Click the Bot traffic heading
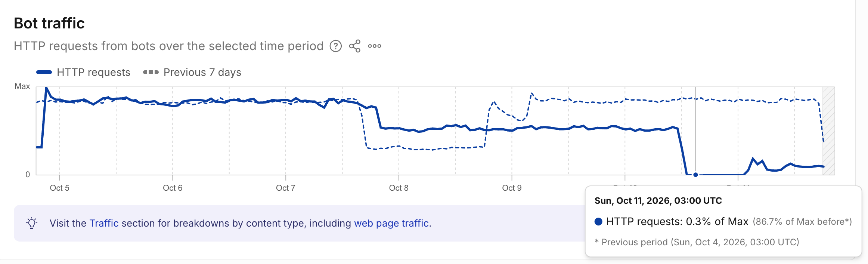Image resolution: width=868 pixels, height=264 pixels. [49, 23]
